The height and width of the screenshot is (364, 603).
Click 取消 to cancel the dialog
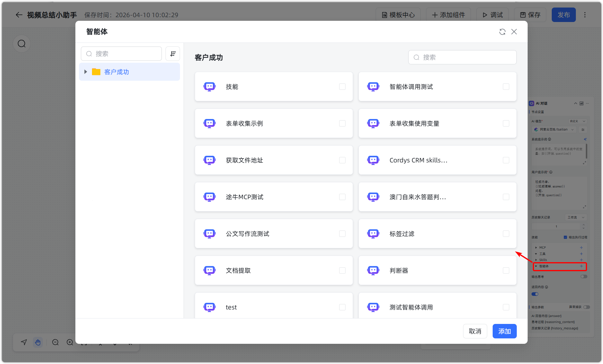click(x=475, y=331)
